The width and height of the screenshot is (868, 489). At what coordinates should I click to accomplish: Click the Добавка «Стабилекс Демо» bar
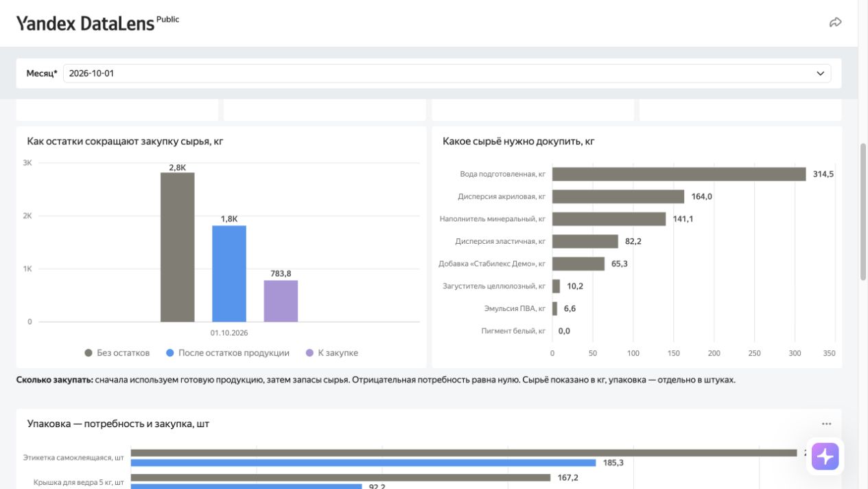(578, 264)
